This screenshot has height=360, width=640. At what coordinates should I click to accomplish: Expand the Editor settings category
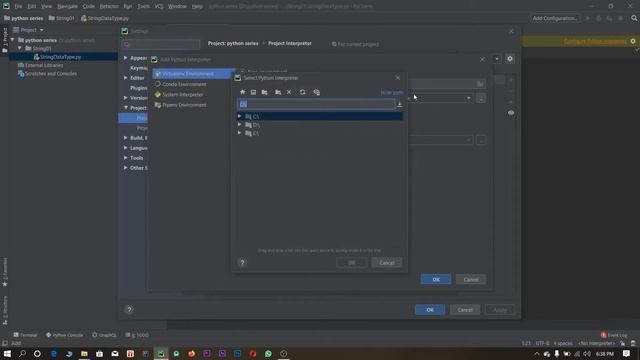point(126,78)
